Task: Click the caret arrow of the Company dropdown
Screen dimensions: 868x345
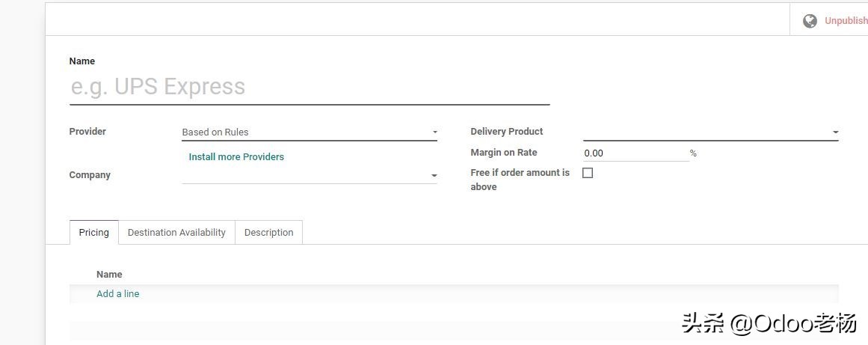Action: coord(434,176)
